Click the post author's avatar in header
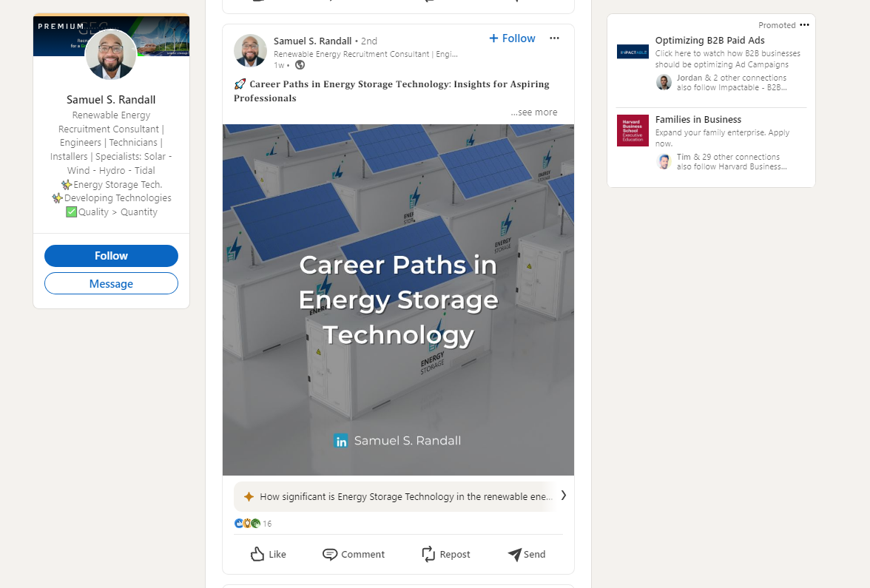The width and height of the screenshot is (870, 588). coord(250,50)
